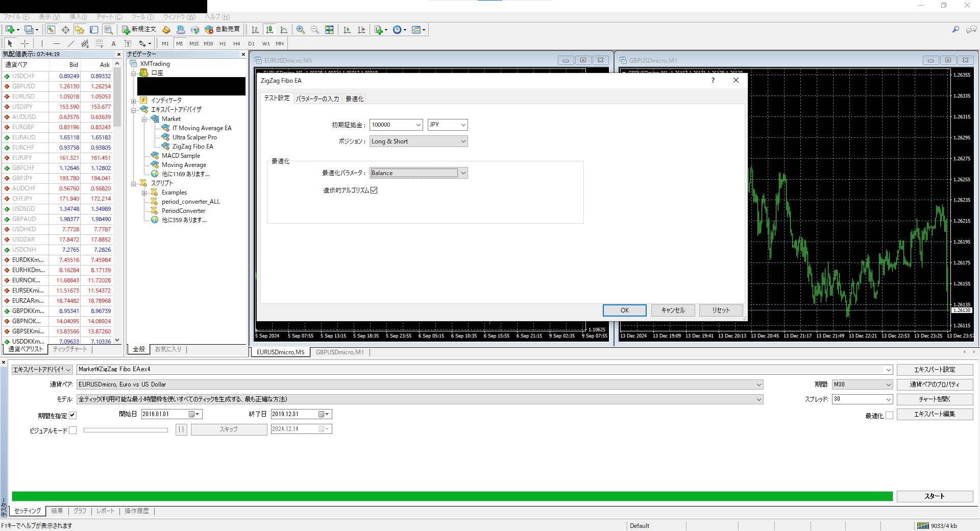Click the エキスパート設定 button

935,370
